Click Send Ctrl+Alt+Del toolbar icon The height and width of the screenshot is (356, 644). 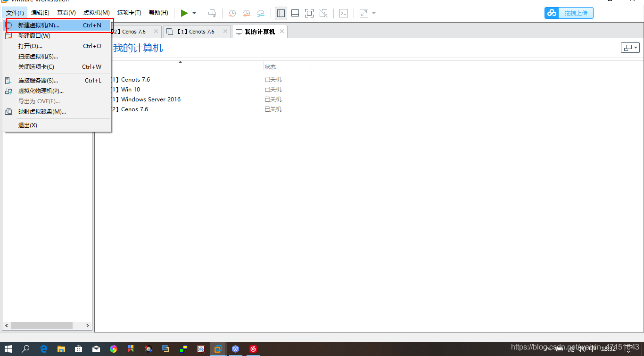(213, 13)
